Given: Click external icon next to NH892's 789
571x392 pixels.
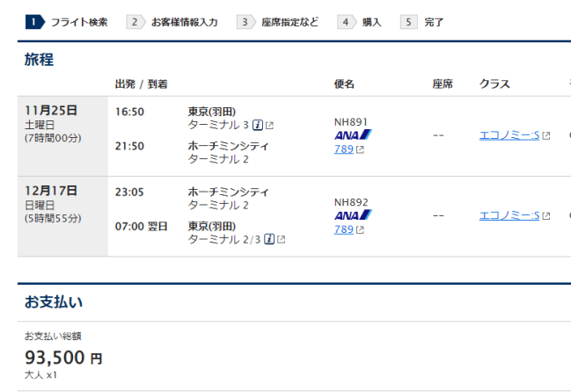Looking at the screenshot, I should coord(360,230).
